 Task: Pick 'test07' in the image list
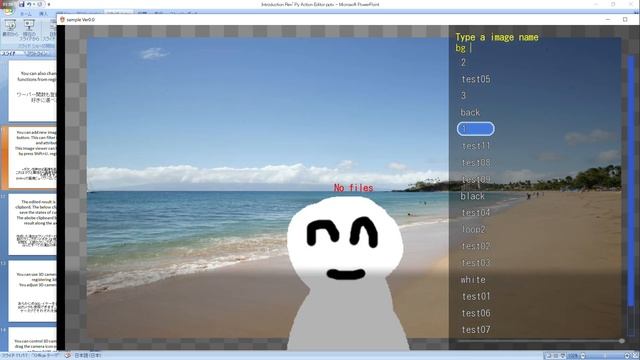pos(476,329)
